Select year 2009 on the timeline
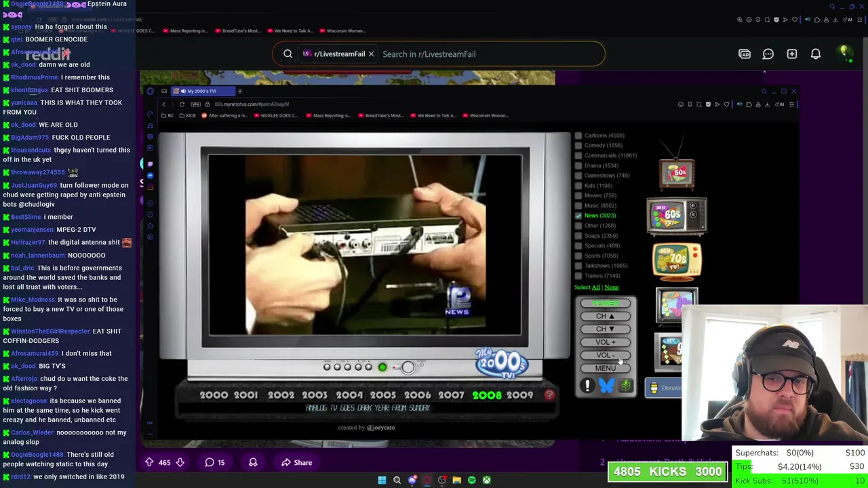868x488 pixels. point(520,395)
